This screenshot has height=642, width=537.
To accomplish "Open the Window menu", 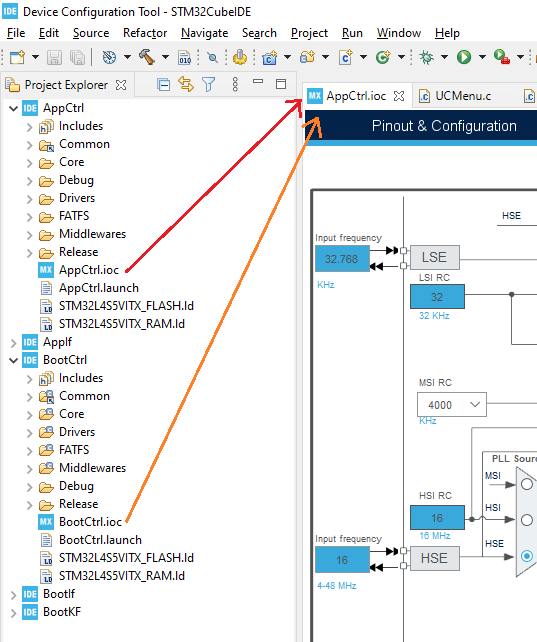I will [399, 33].
